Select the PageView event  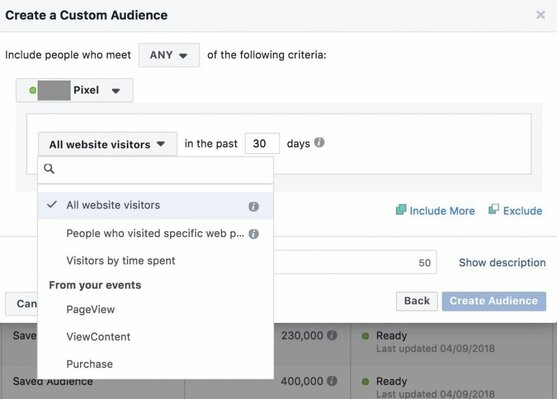coord(156,309)
